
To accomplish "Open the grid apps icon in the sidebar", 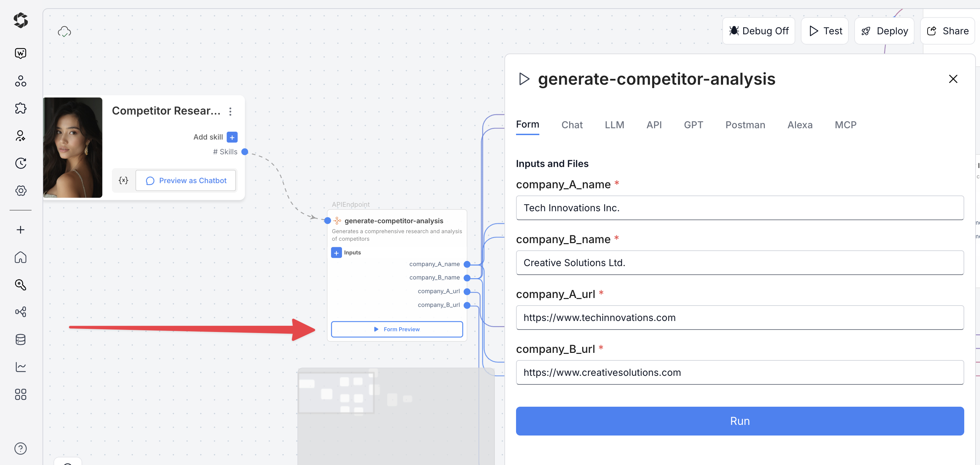I will pos(21,394).
